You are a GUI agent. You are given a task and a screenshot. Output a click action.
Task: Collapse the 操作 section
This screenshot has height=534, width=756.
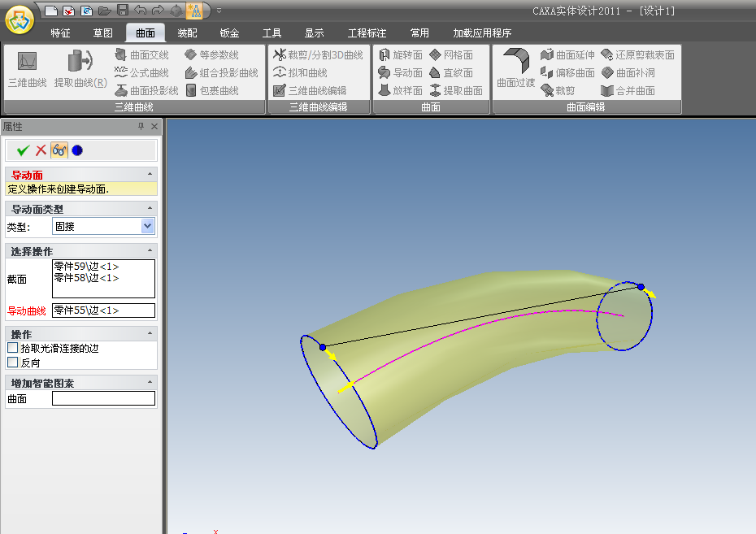tap(150, 333)
